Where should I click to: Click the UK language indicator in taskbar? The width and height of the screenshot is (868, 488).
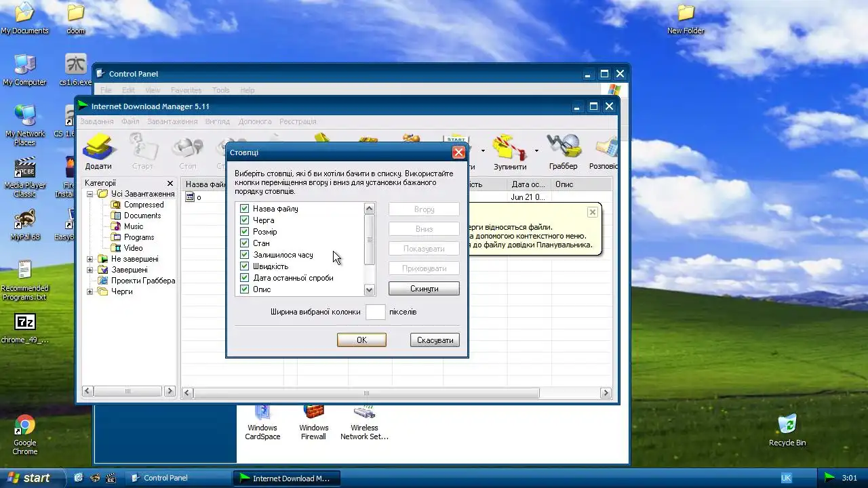786,478
